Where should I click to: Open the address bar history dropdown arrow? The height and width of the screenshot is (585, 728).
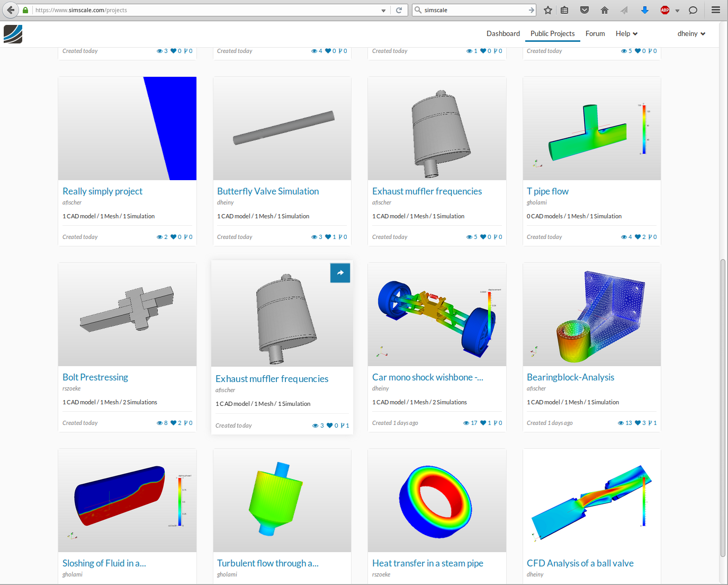click(x=383, y=10)
